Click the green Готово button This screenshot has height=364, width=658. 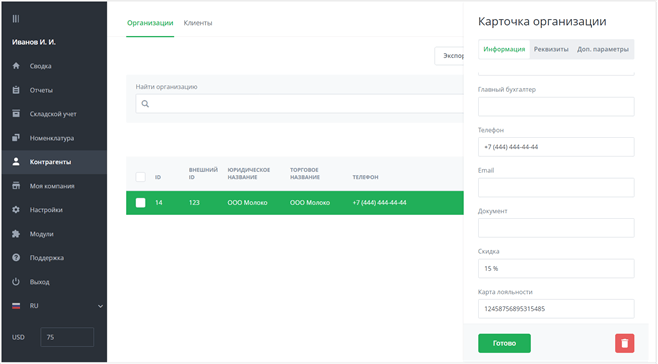(x=504, y=343)
